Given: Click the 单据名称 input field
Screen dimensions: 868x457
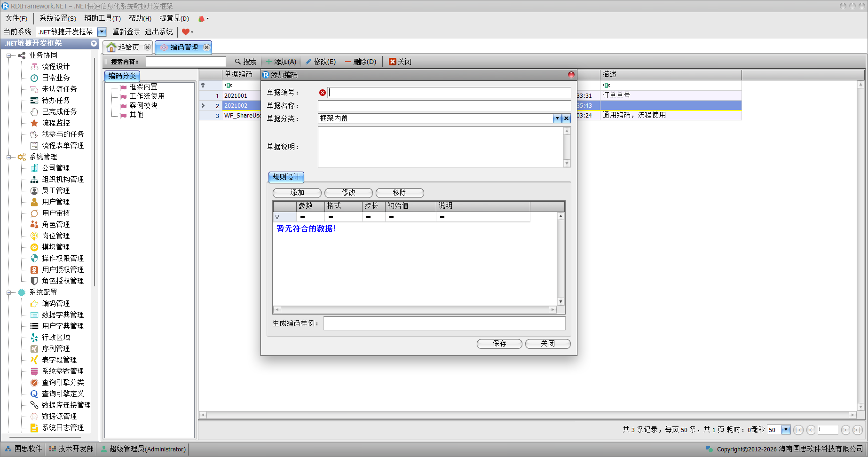Looking at the screenshot, I should pyautogui.click(x=444, y=106).
